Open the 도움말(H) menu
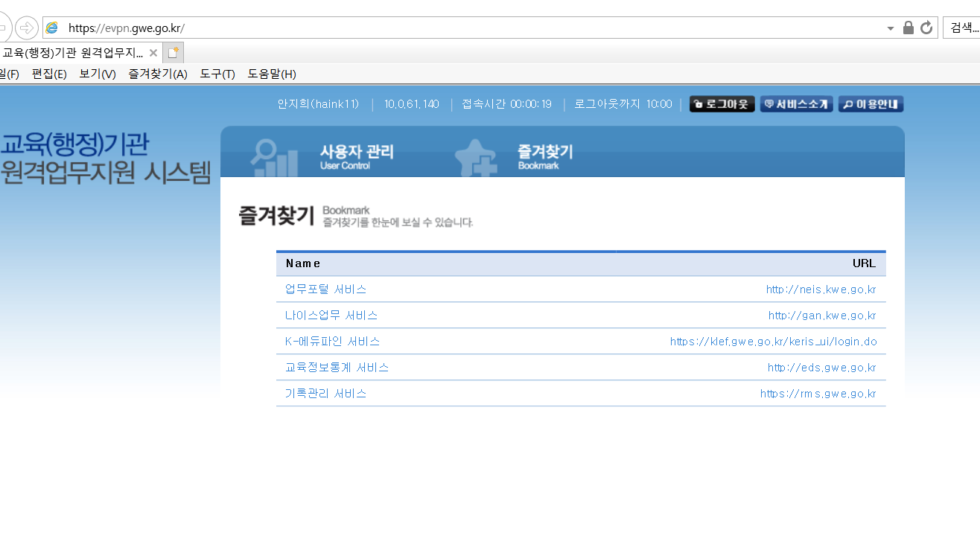980x544 pixels. [272, 74]
